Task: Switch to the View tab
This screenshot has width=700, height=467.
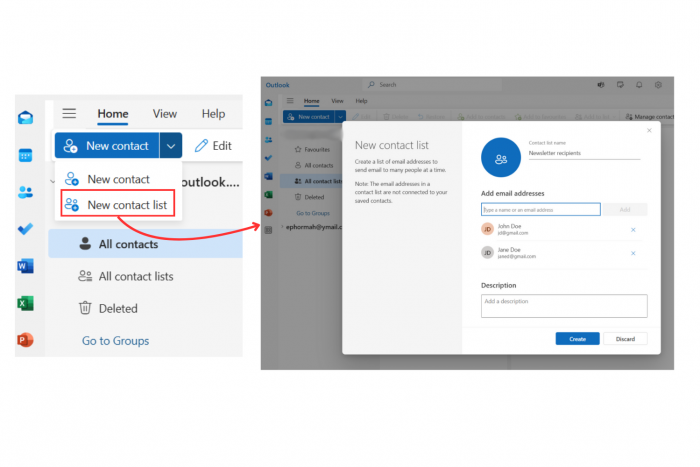Action: tap(165, 114)
